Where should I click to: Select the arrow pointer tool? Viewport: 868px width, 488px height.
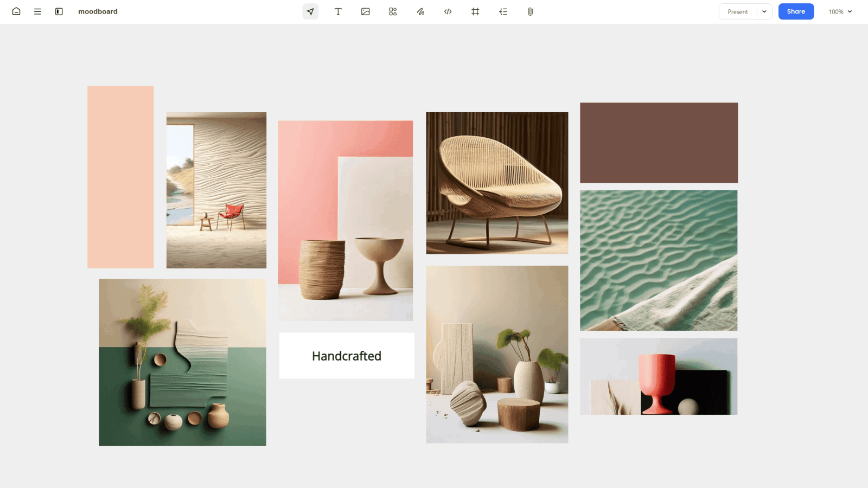310,11
